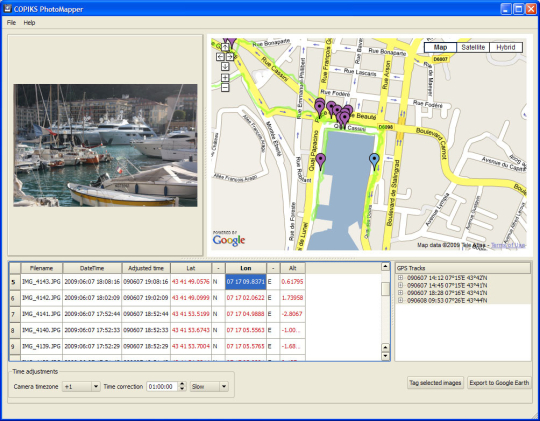540x421 pixels.
Task: Click the map pan down arrow
Action: (225, 66)
